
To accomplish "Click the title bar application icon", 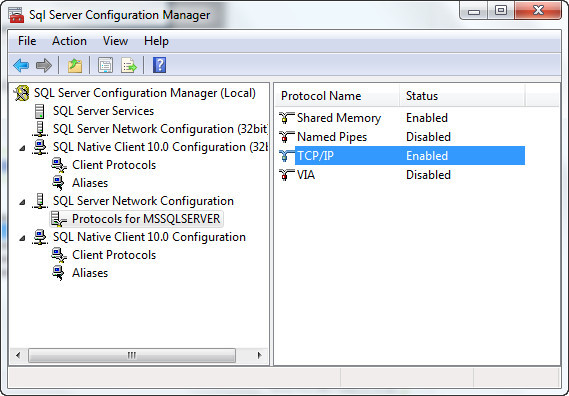I will point(16,15).
